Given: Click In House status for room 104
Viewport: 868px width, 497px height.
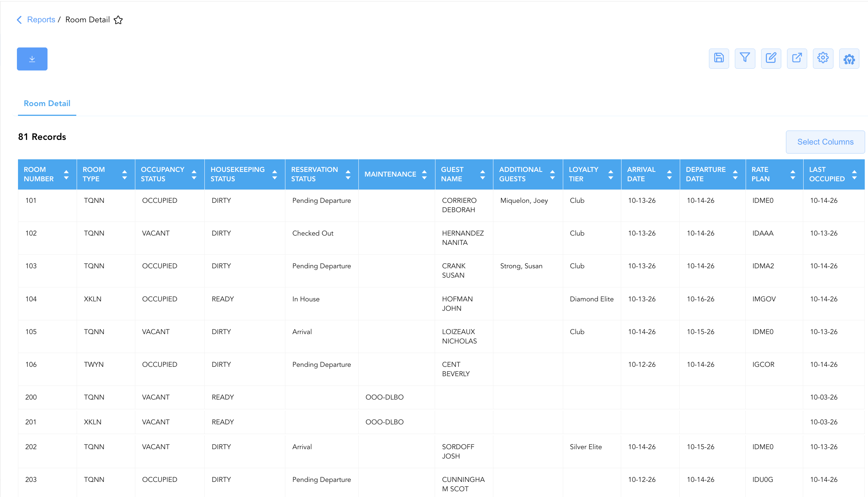Looking at the screenshot, I should pyautogui.click(x=306, y=299).
